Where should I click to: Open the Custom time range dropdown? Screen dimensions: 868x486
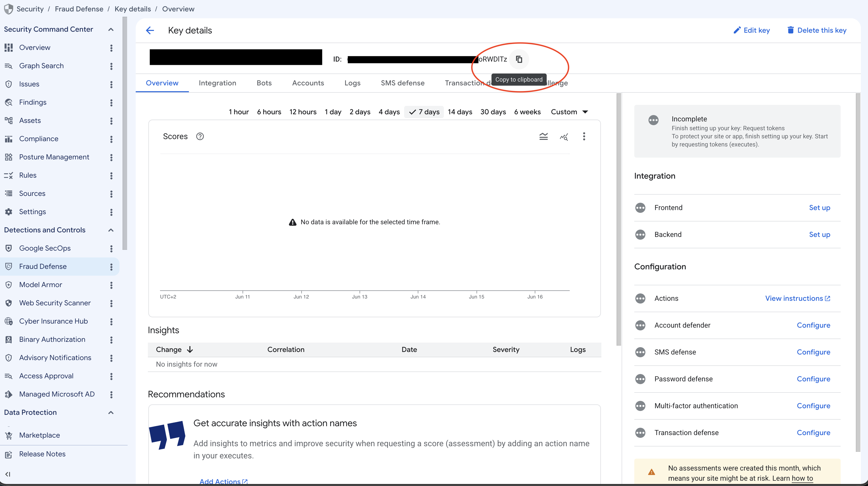569,112
